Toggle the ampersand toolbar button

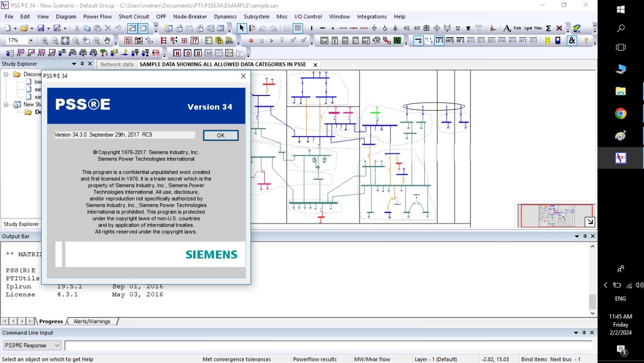572,41
